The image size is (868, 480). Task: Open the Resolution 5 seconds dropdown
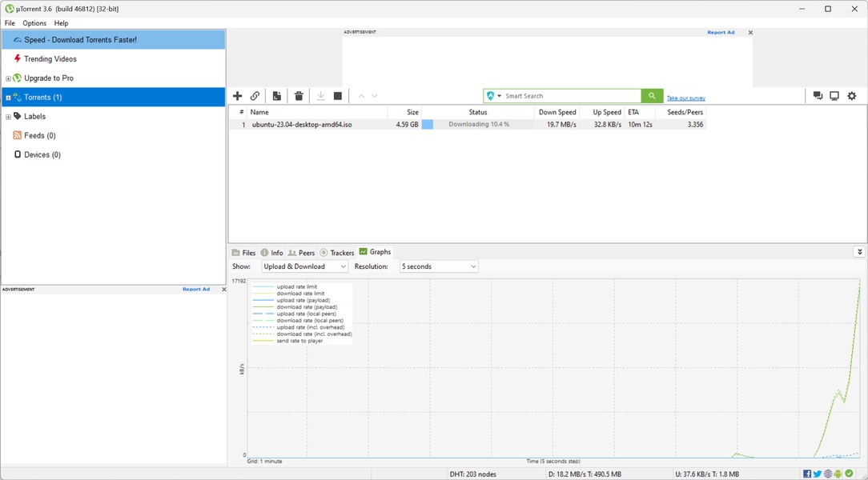click(x=439, y=266)
